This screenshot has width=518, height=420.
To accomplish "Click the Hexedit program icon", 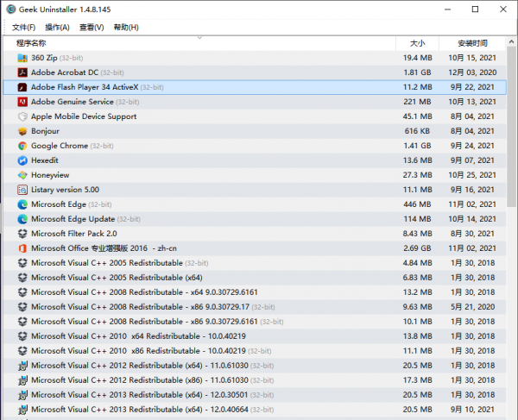I will (x=22, y=160).
